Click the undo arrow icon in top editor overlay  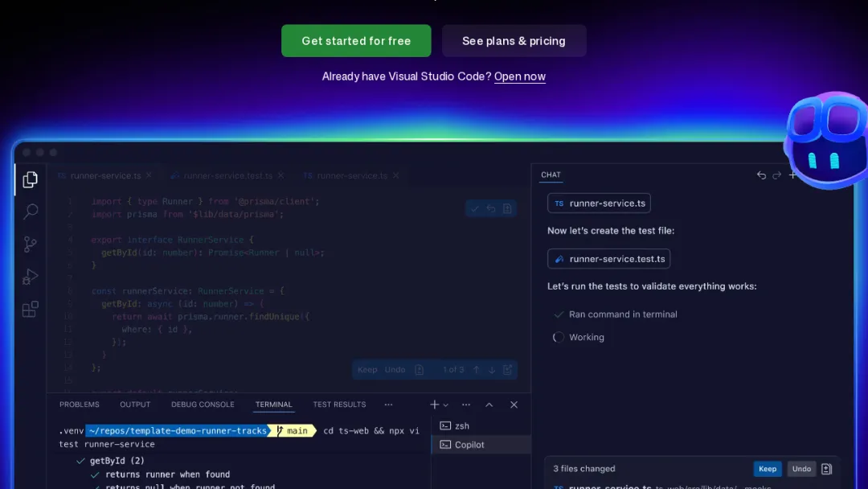pyautogui.click(x=491, y=209)
